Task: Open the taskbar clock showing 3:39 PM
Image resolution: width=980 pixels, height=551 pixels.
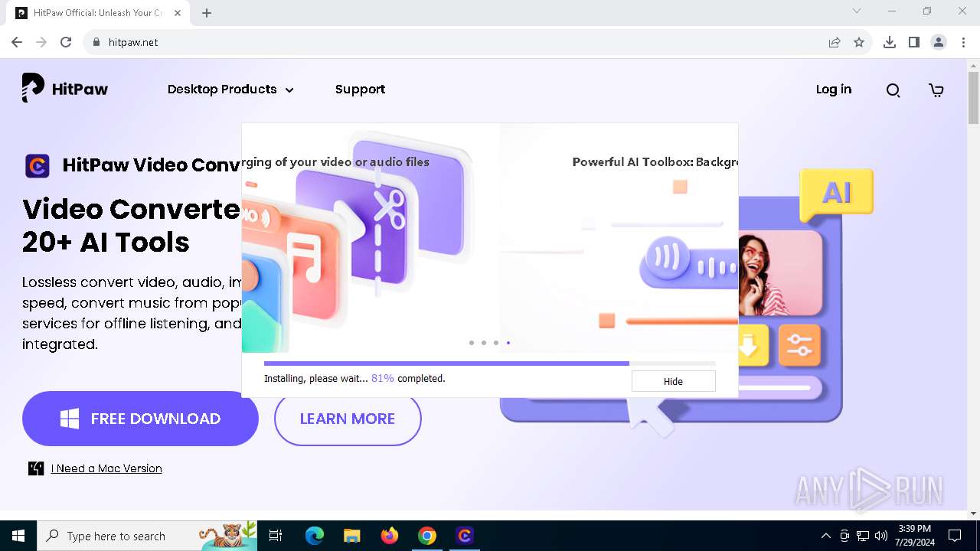Action: tap(915, 536)
